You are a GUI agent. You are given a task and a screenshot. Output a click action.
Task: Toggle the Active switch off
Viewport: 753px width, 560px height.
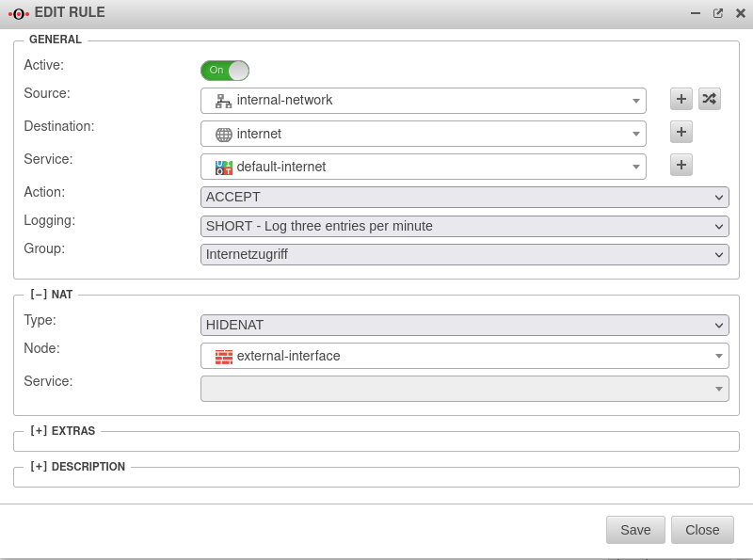click(x=225, y=71)
